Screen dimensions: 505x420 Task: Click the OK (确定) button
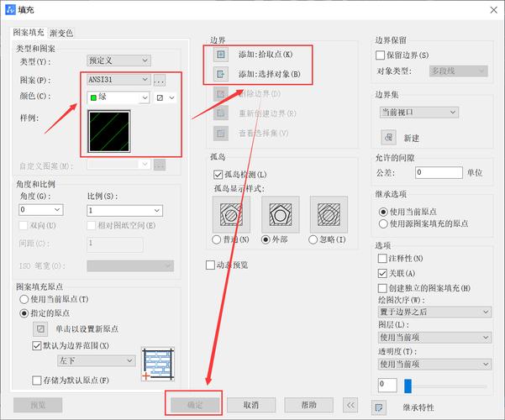point(195,405)
